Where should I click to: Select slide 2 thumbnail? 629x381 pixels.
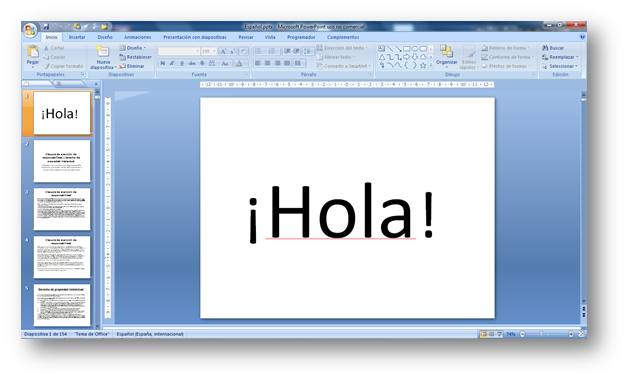[62, 161]
